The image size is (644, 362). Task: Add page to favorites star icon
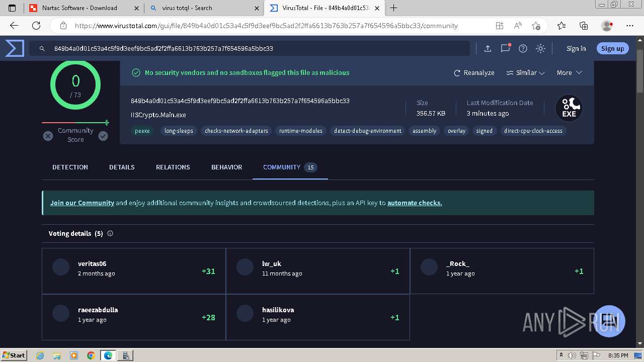tap(536, 26)
